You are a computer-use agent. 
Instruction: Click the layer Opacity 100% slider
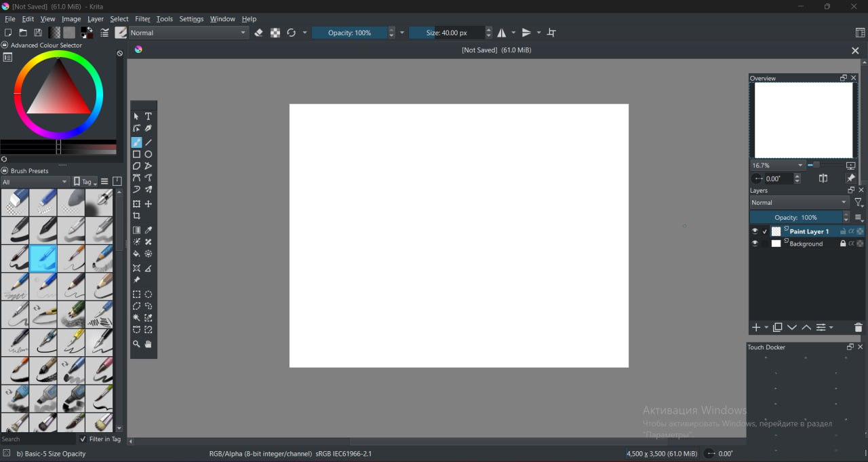click(x=796, y=217)
